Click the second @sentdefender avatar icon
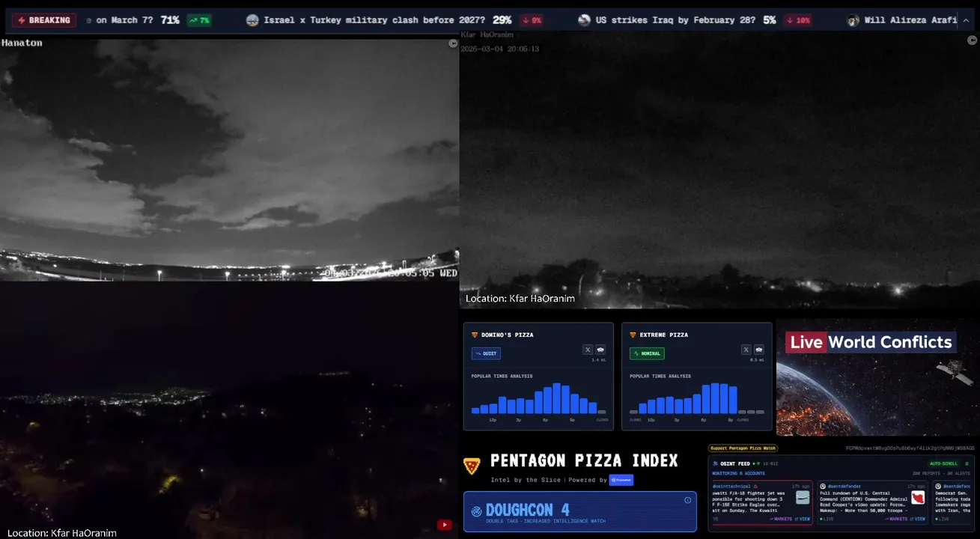This screenshot has height=539, width=980. (938, 487)
